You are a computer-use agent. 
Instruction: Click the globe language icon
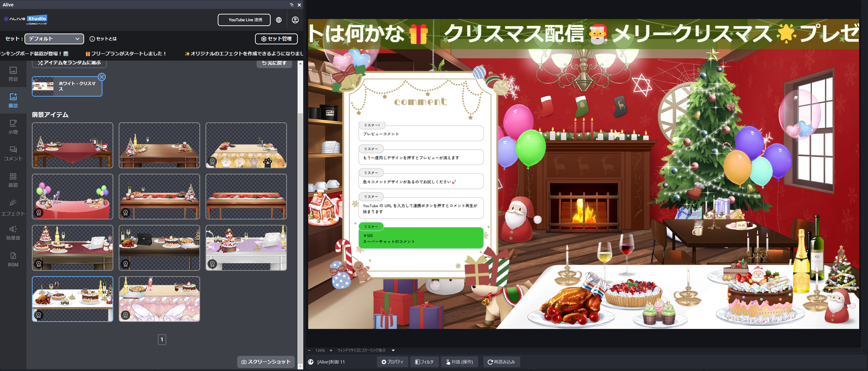coord(279,20)
